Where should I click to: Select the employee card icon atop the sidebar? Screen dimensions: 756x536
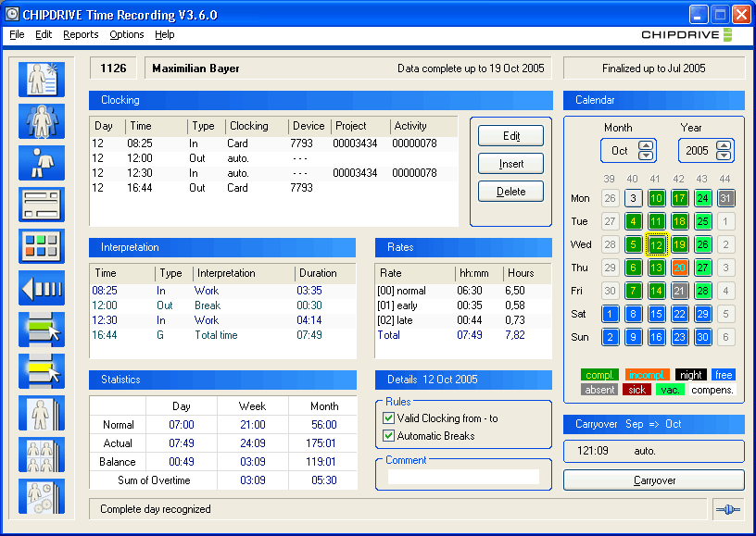click(x=41, y=80)
